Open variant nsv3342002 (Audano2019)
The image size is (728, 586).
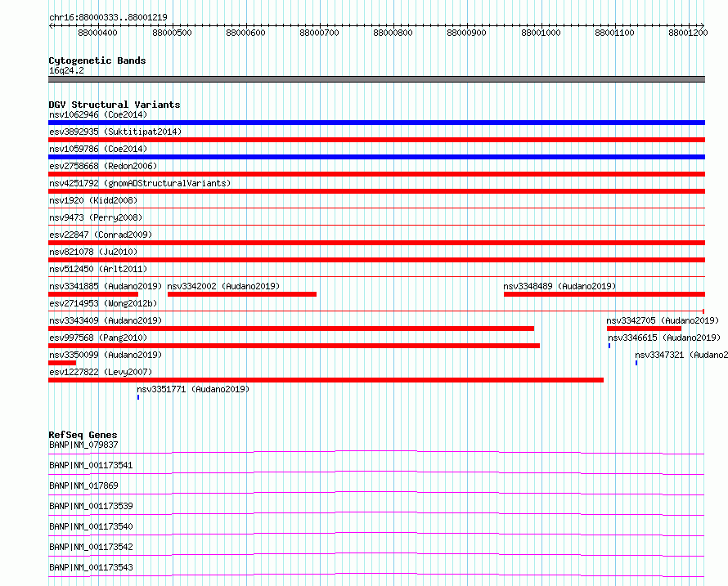coord(223,286)
